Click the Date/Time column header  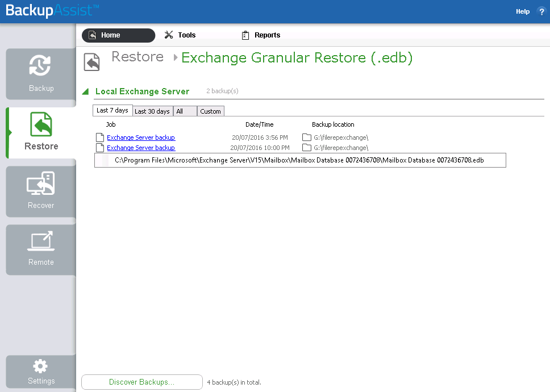pyautogui.click(x=260, y=124)
